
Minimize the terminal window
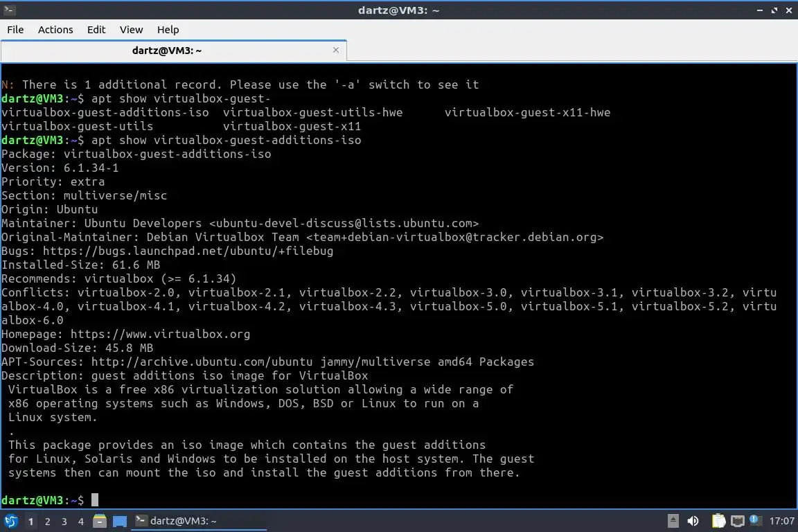click(760, 10)
